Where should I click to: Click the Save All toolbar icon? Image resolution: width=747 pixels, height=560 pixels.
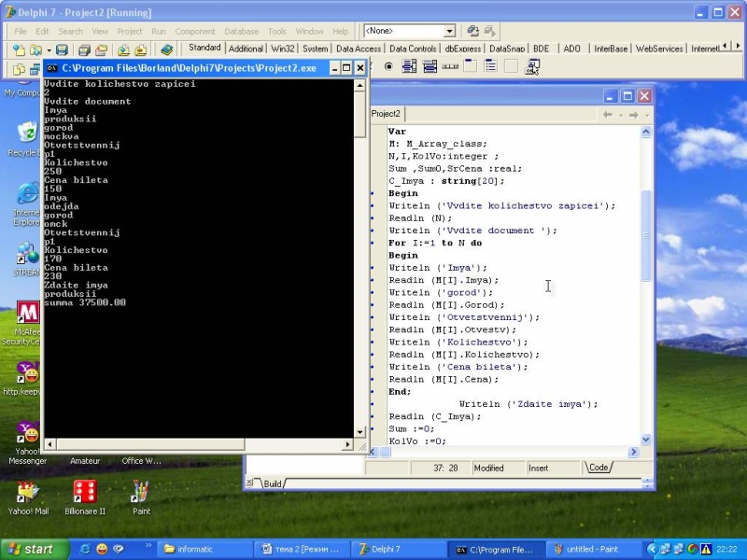coord(84,49)
